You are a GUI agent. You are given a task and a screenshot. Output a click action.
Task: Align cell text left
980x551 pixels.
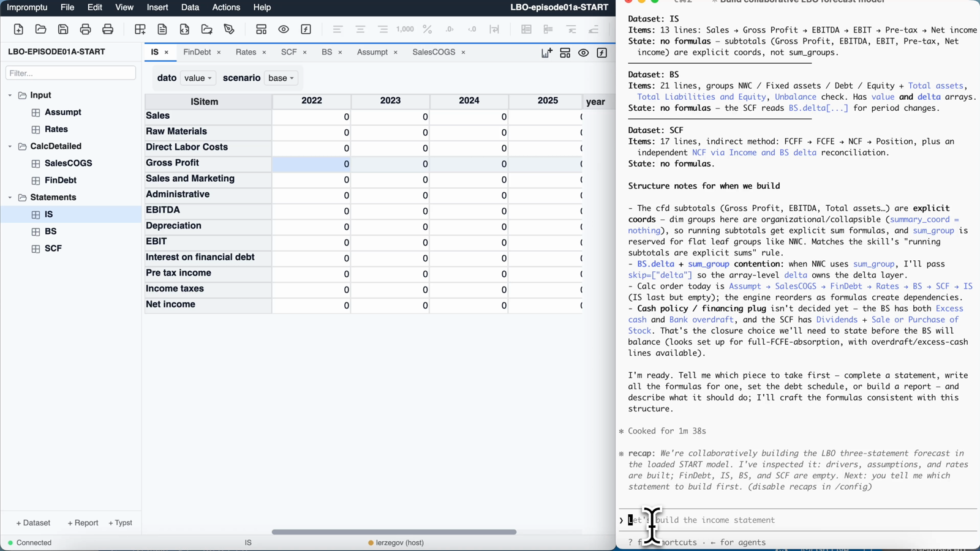[x=337, y=29]
